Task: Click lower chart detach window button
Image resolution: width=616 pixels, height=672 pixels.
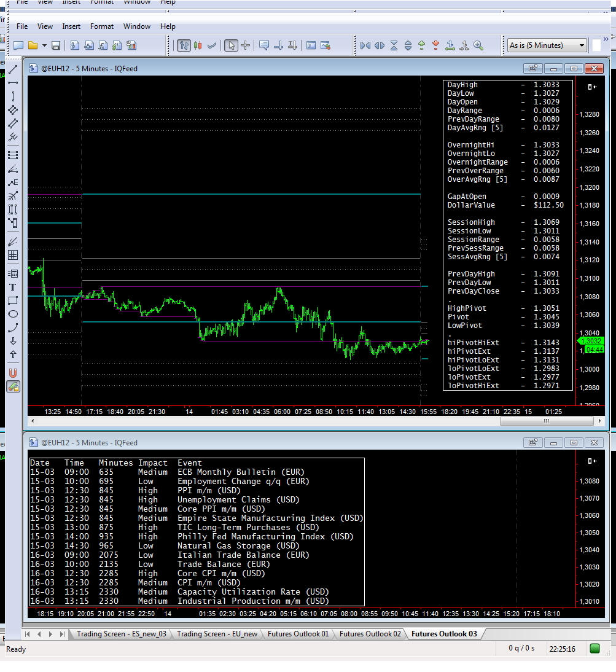Action: [x=533, y=443]
